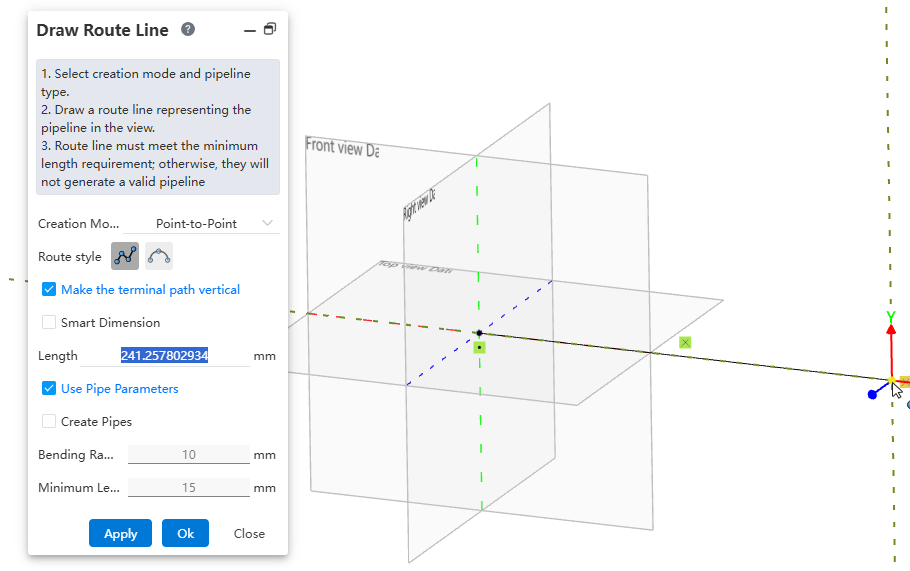
Task: Click the green X marker on route line
Action: point(685,342)
